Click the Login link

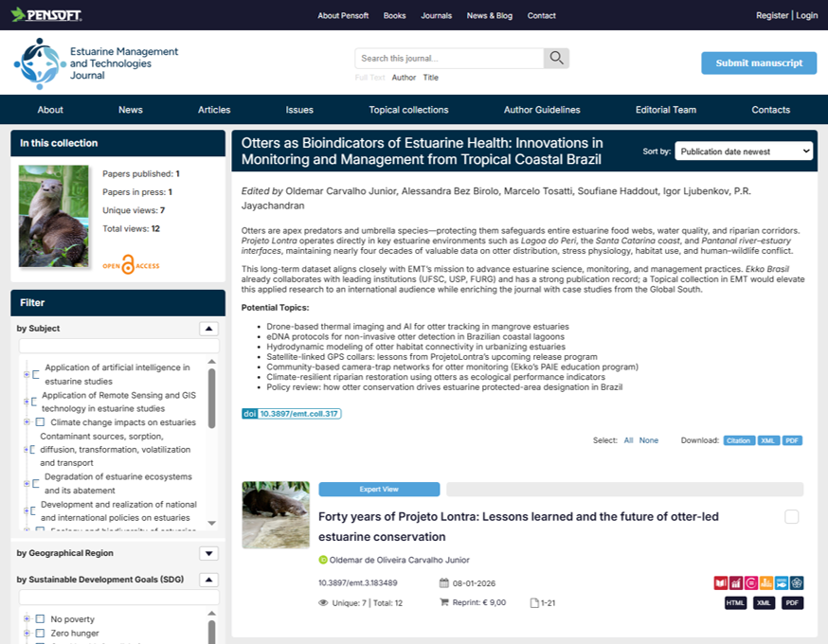807,15
